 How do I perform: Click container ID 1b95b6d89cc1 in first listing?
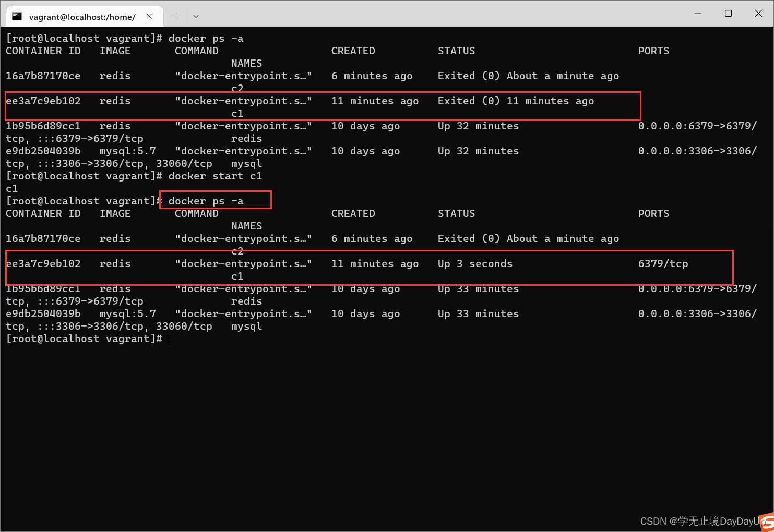43,126
